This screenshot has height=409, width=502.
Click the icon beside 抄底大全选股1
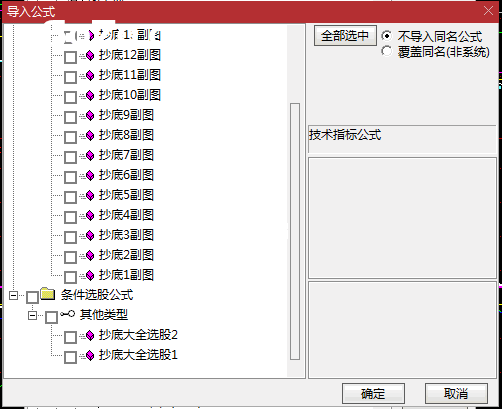pos(90,355)
